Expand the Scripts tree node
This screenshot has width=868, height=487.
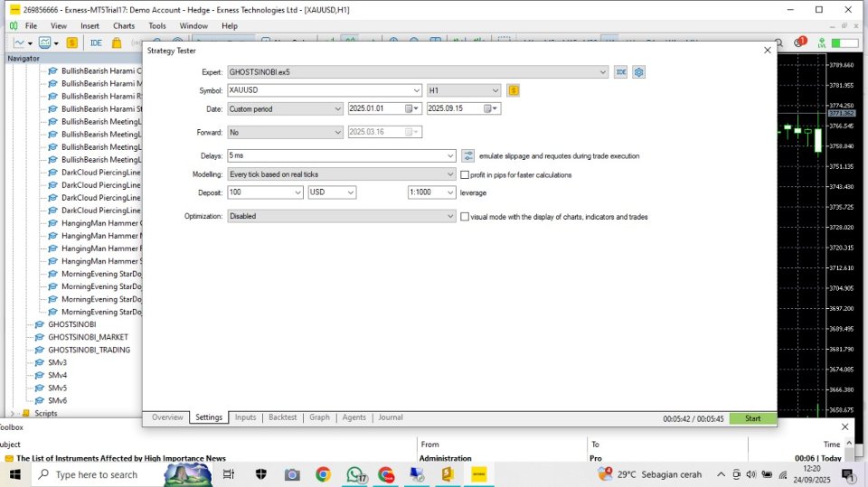pyautogui.click(x=13, y=414)
